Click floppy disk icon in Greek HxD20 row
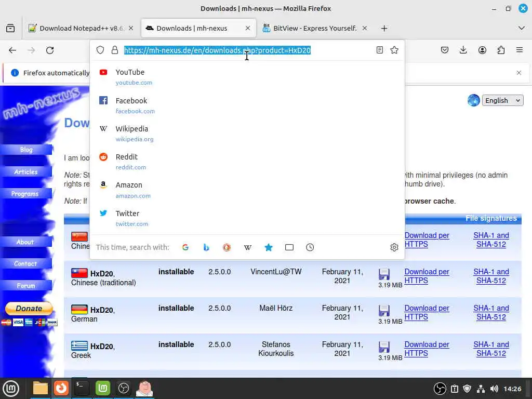The image size is (532, 399). coord(384,347)
